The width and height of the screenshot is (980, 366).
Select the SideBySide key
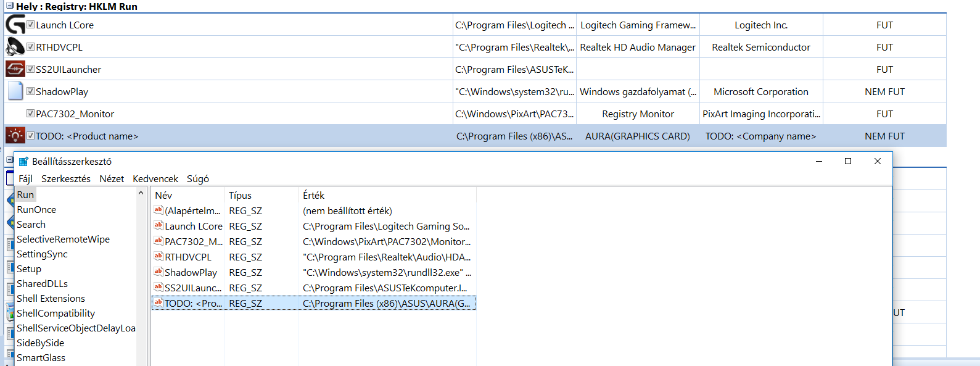[40, 343]
